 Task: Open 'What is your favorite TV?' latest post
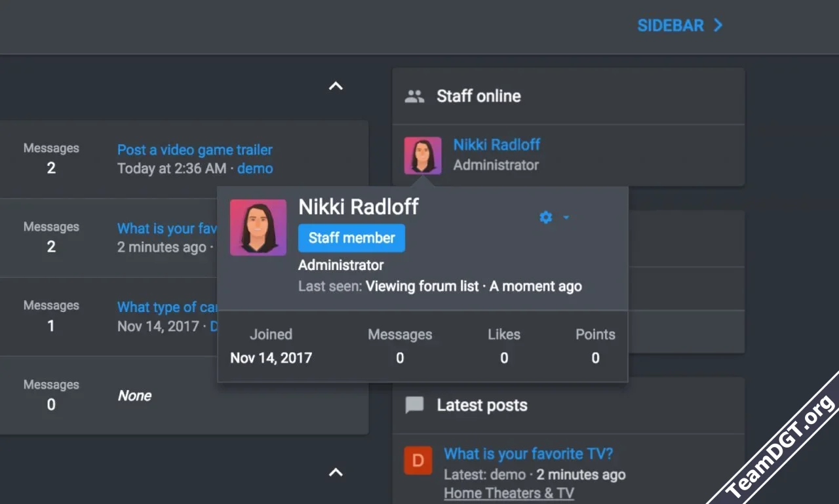point(528,454)
